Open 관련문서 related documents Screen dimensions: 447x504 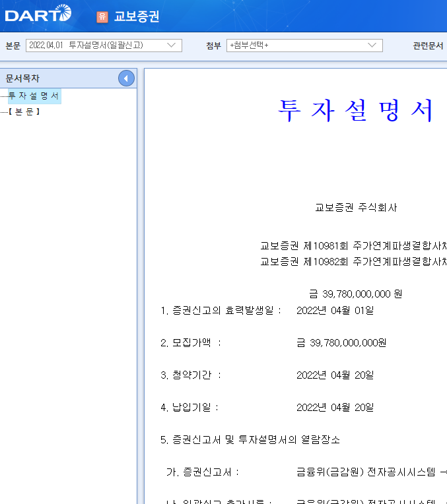428,46
